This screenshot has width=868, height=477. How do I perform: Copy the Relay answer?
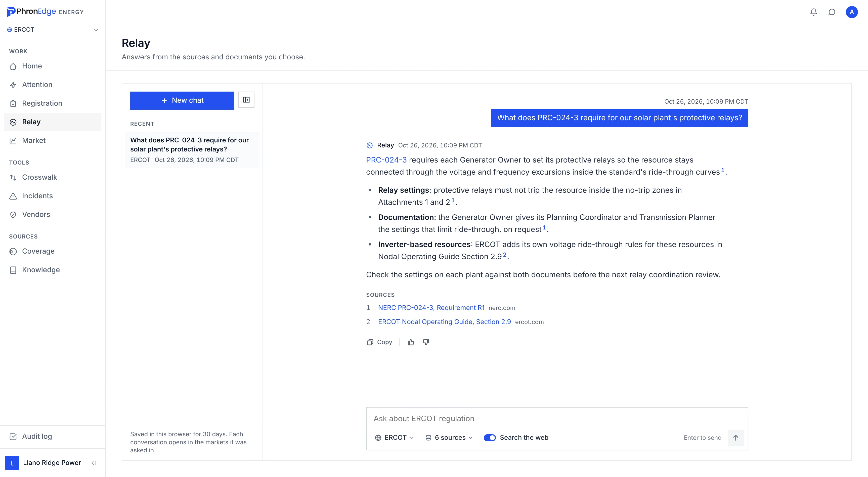coord(379,342)
